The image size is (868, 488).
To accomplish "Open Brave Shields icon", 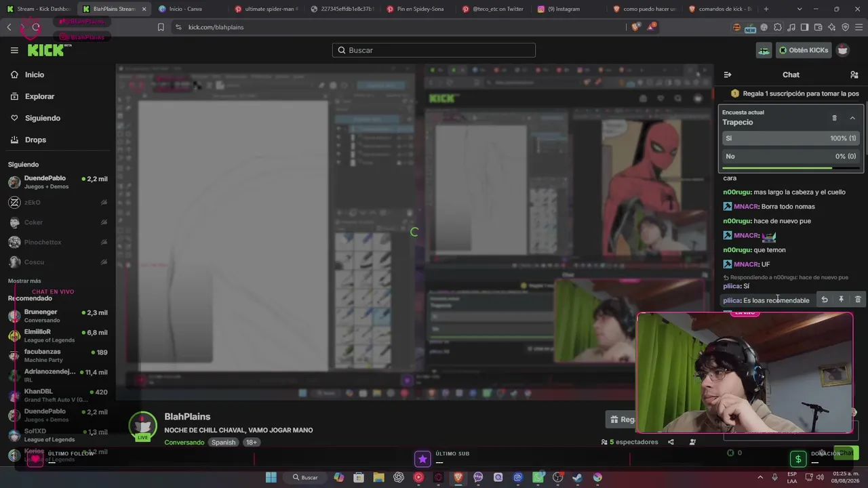I will (635, 27).
